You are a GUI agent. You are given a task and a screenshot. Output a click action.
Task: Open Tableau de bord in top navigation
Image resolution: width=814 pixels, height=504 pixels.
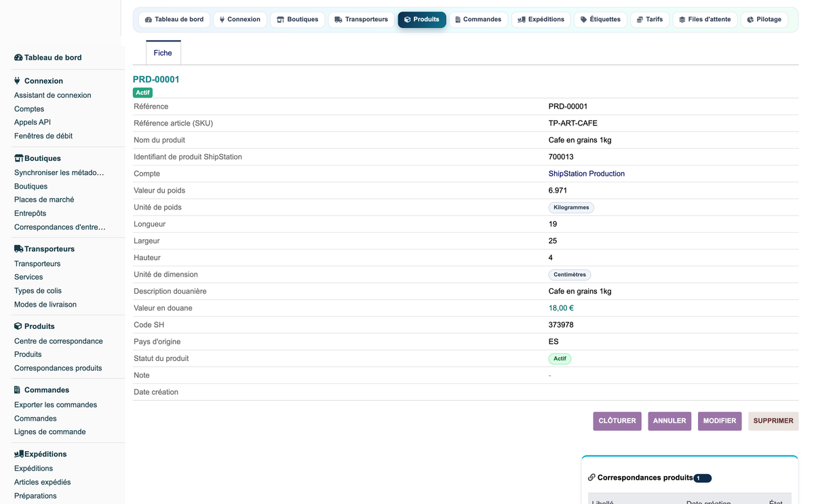[174, 20]
